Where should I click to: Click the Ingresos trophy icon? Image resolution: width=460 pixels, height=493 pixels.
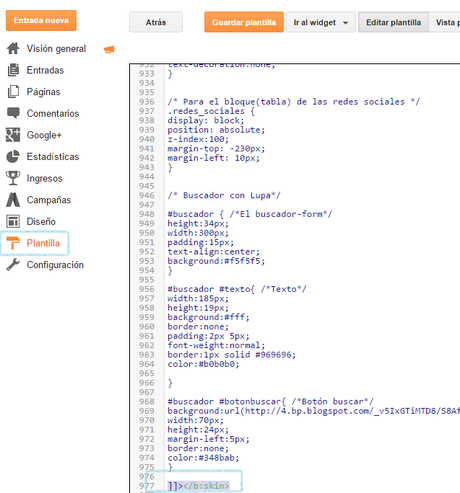(x=13, y=178)
